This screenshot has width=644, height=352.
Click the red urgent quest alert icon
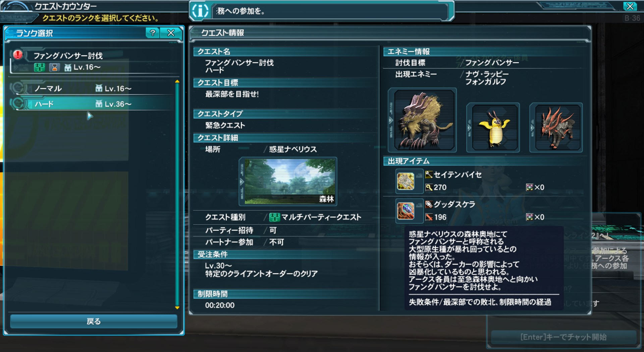point(18,54)
